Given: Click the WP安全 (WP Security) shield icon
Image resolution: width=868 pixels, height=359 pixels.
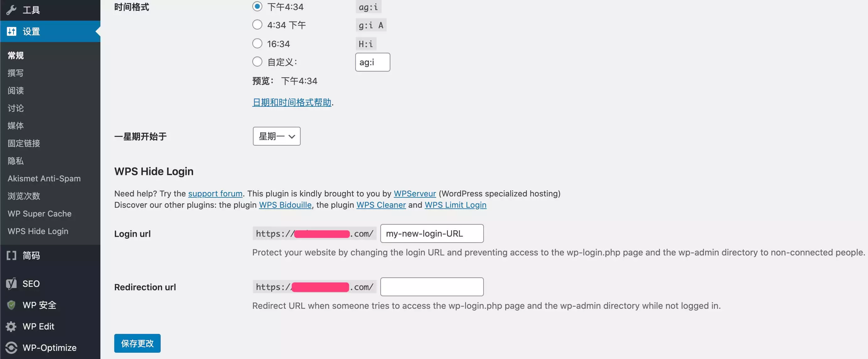Looking at the screenshot, I should (10, 304).
